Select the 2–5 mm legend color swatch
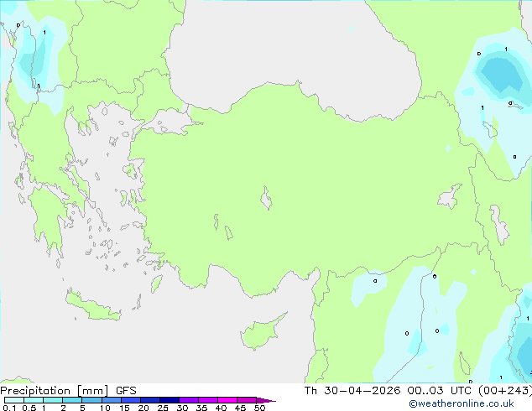The image size is (532, 411). (72, 400)
